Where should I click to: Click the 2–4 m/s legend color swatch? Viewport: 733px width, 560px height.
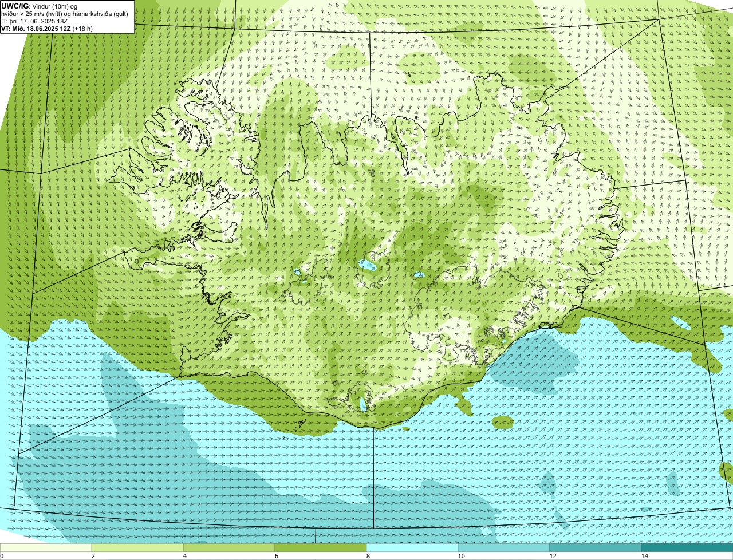pos(137,547)
